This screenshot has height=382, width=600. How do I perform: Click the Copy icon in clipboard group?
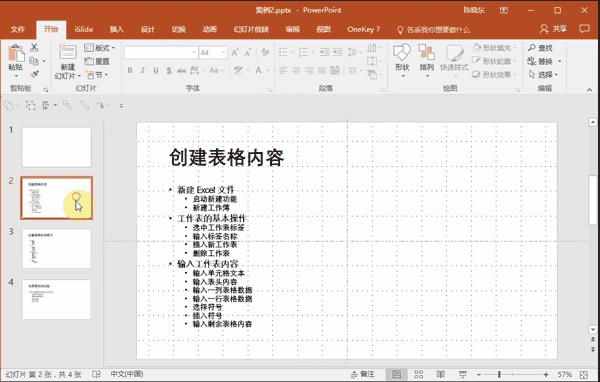coord(34,61)
